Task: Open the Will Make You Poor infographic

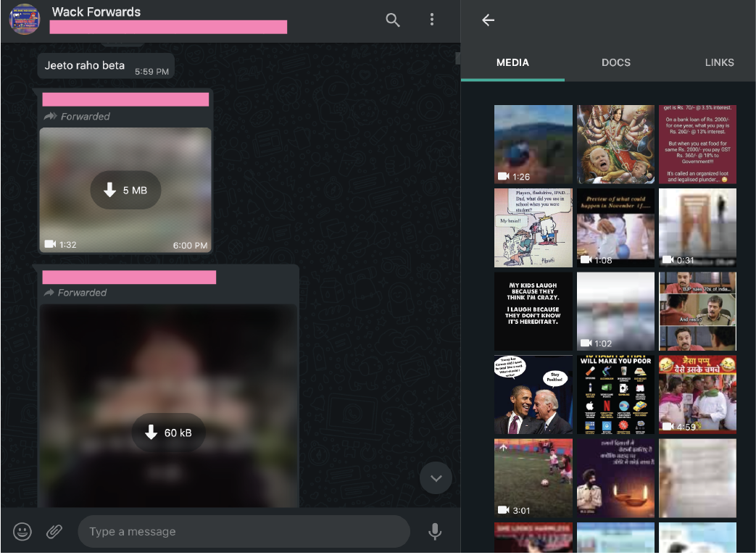Action: (615, 395)
